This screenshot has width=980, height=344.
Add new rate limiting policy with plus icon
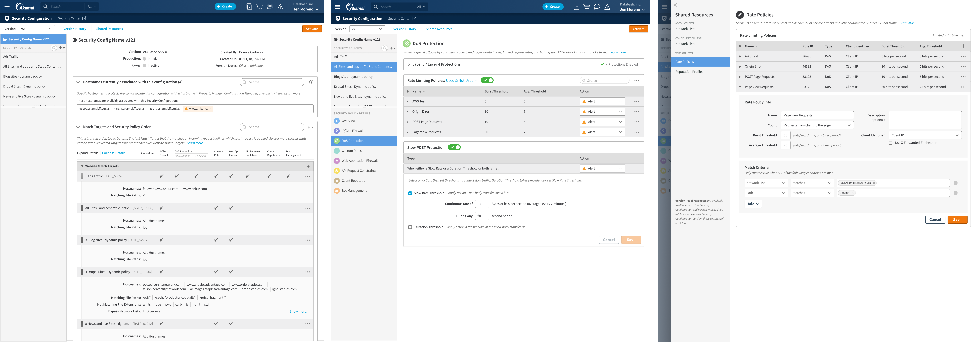(963, 46)
